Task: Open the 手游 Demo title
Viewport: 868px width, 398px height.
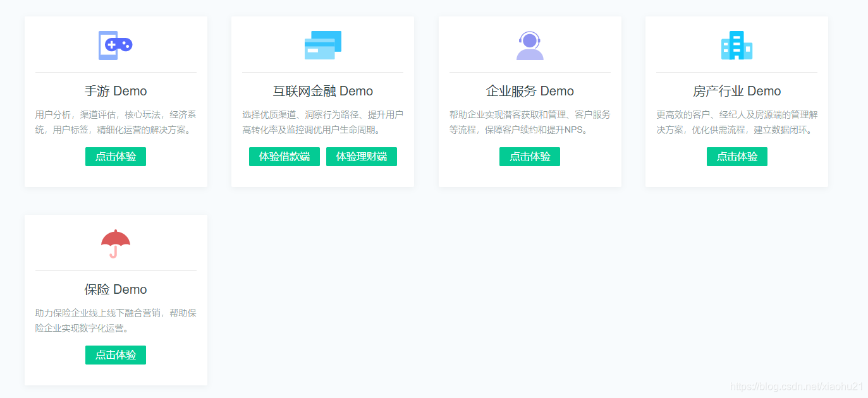Action: coord(115,90)
